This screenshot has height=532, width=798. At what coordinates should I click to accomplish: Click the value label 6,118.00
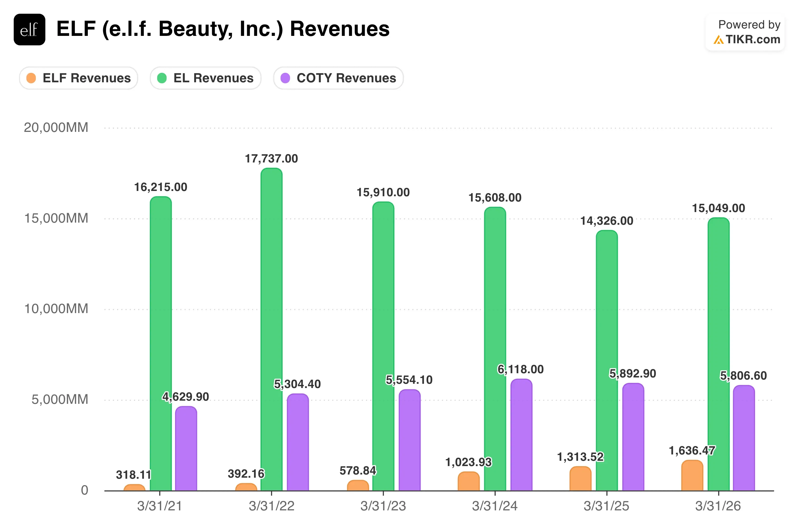pos(521,369)
